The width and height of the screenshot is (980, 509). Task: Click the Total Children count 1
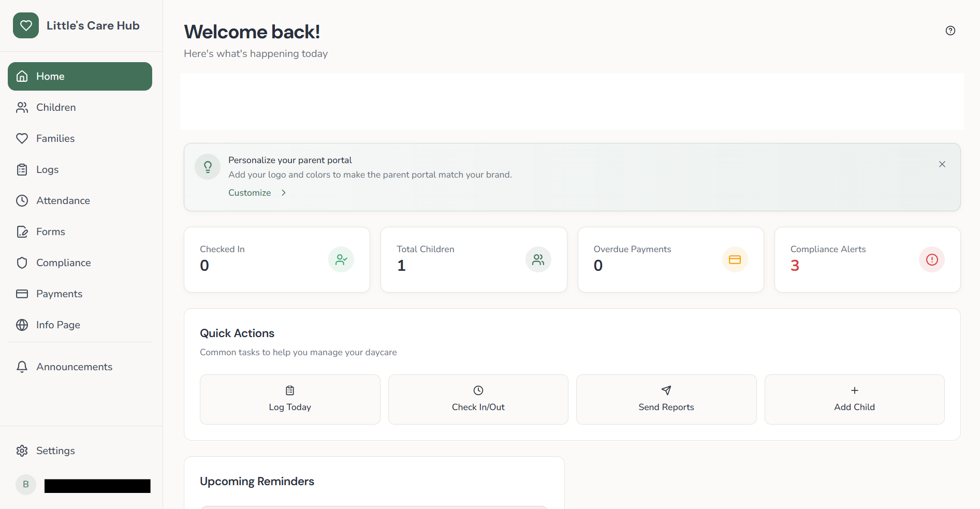click(x=401, y=266)
